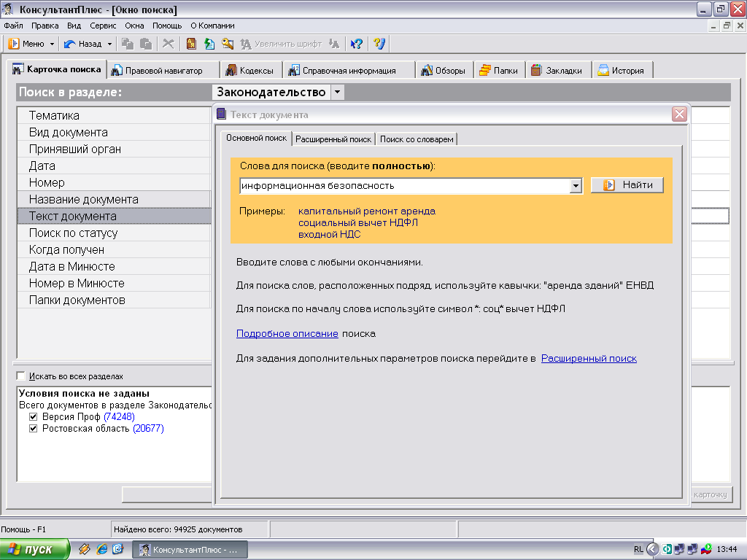Open the Закладки tab
The width and height of the screenshot is (747, 560).
coord(557,71)
